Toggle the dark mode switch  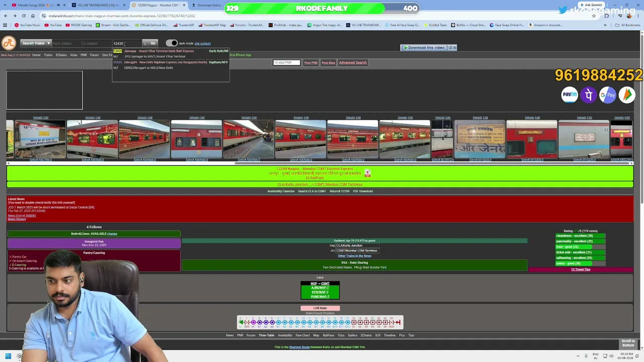point(172,43)
